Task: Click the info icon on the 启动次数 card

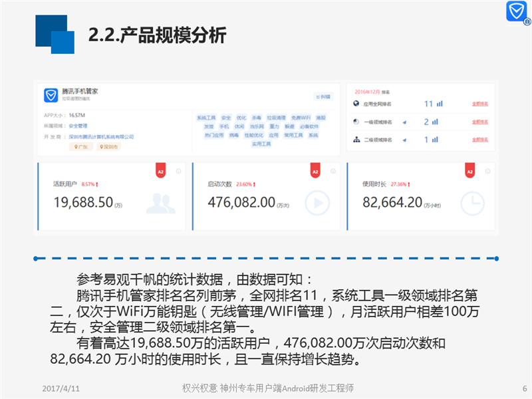Action: (333, 172)
